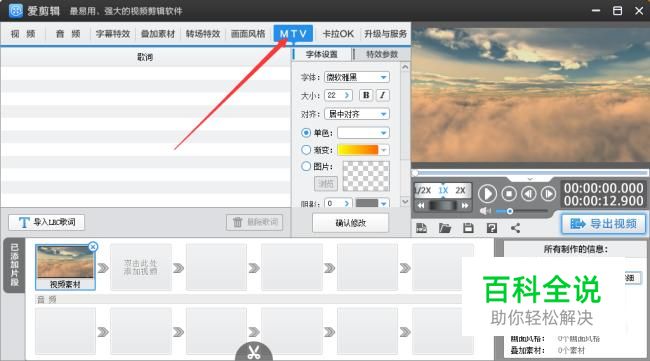Click the 阴影 value stepper arrow
Viewport: 650px width, 361px height.
point(347,204)
